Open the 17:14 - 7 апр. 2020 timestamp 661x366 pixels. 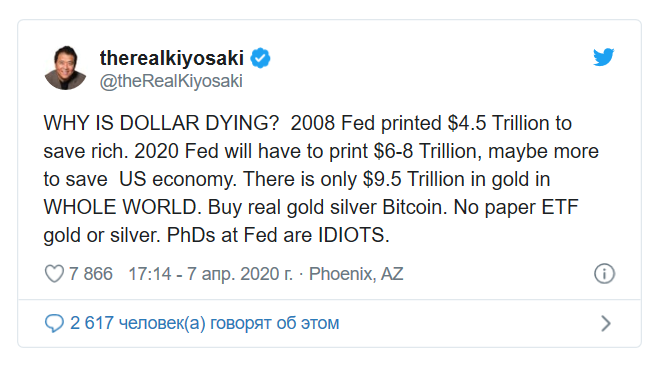[x=210, y=274]
